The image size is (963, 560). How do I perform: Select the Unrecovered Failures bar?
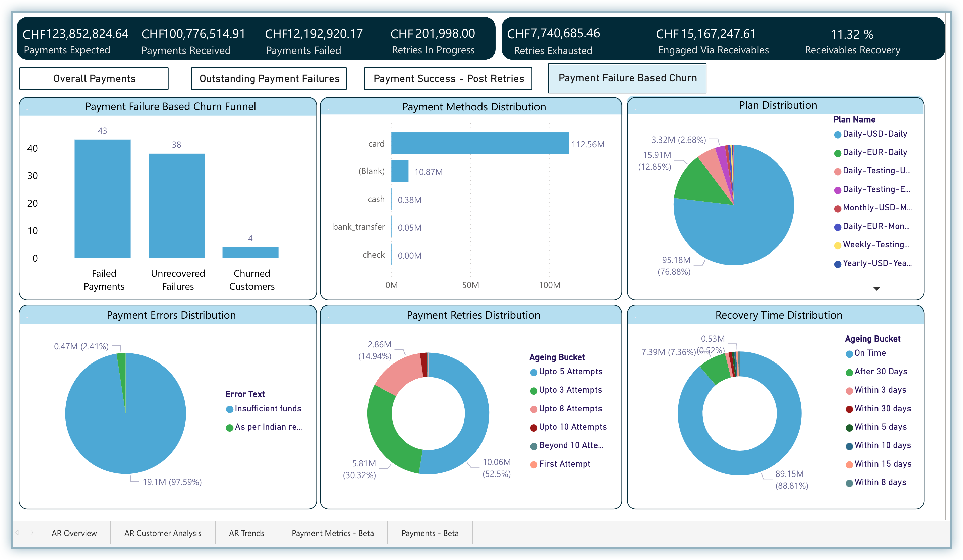click(x=176, y=206)
